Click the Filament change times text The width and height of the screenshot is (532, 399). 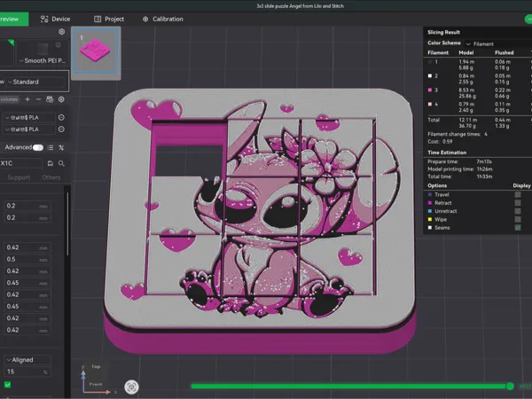click(457, 134)
